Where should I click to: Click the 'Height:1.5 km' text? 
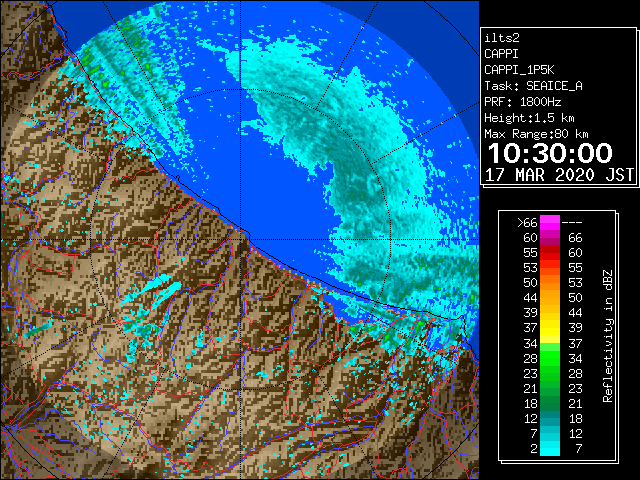point(529,118)
